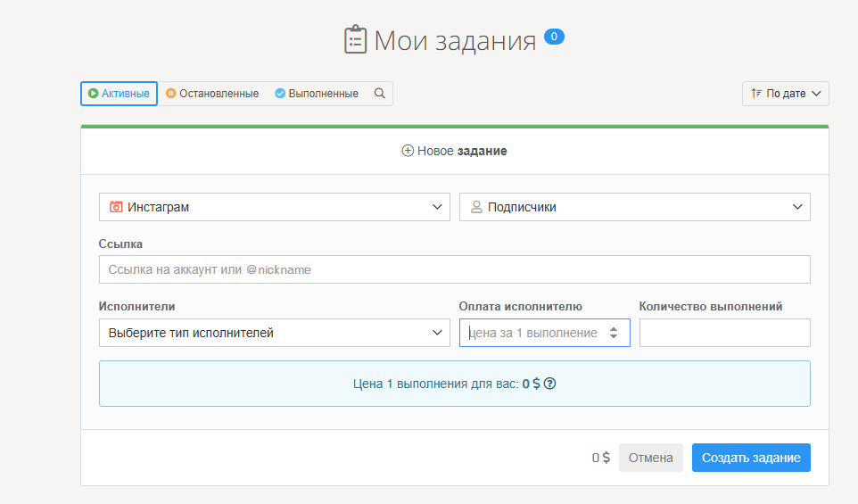
Task: Open the Выберите тип исполнителей dropdown
Action: tap(275, 333)
